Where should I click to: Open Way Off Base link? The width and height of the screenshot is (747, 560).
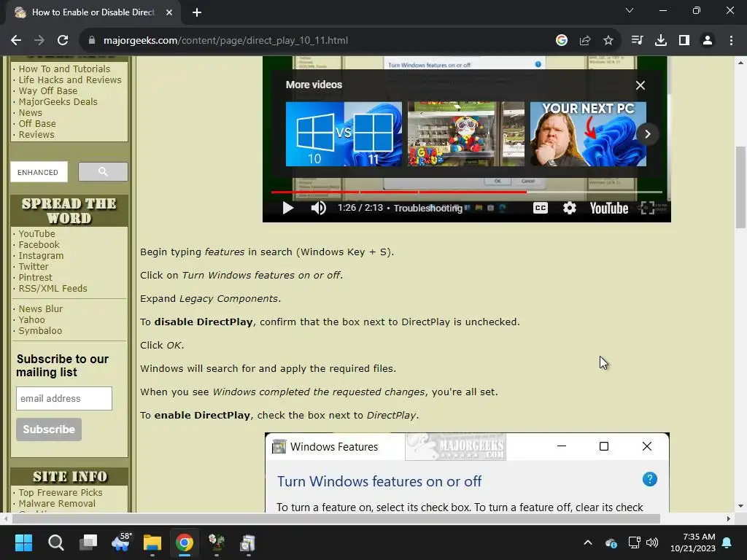47,91
